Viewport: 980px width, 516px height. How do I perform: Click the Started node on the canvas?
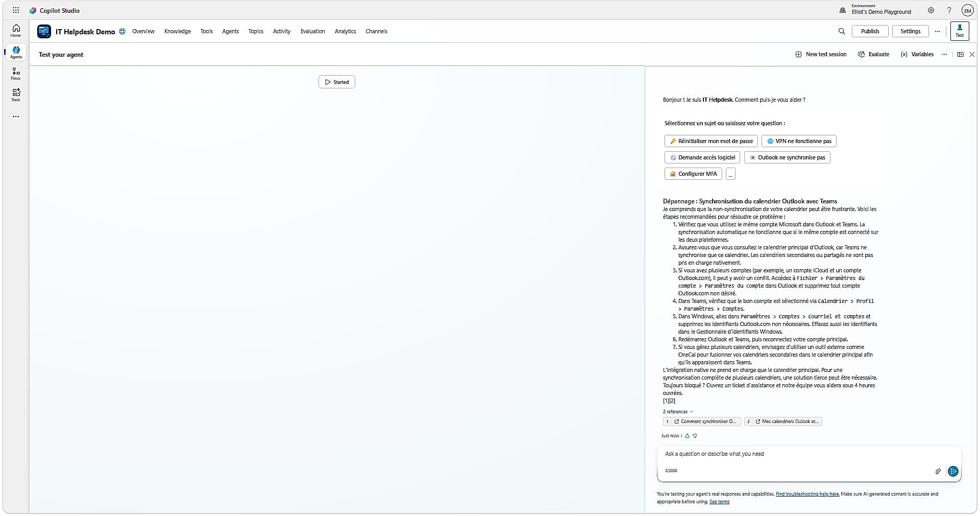[337, 82]
